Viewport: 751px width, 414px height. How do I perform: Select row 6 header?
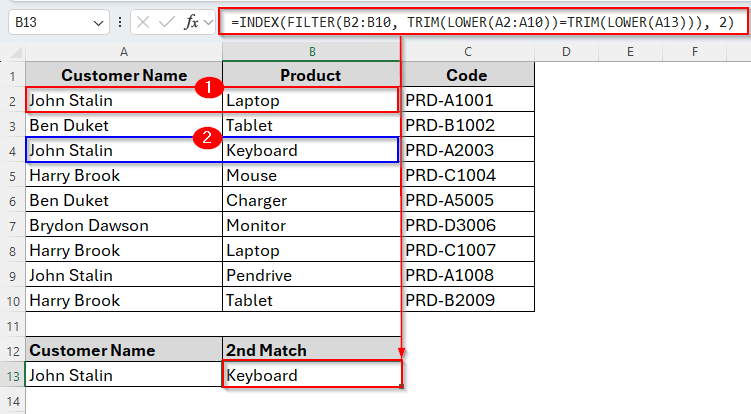click(12, 200)
